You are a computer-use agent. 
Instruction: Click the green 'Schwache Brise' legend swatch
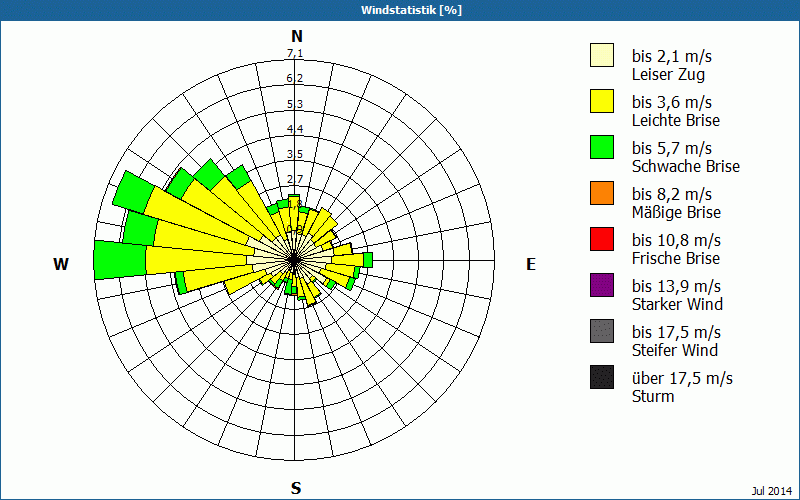(x=601, y=147)
